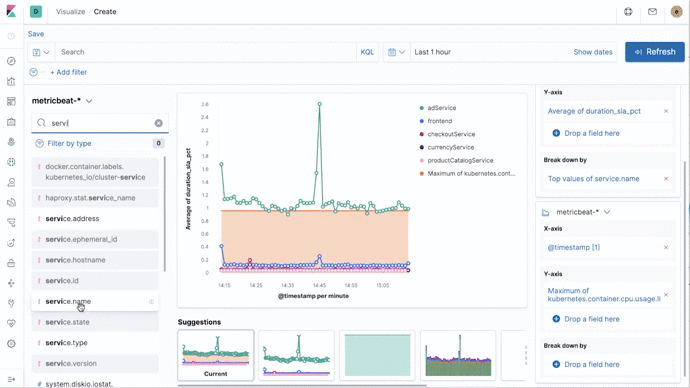
Task: Open the date quick menu dropdown
Action: click(x=396, y=52)
